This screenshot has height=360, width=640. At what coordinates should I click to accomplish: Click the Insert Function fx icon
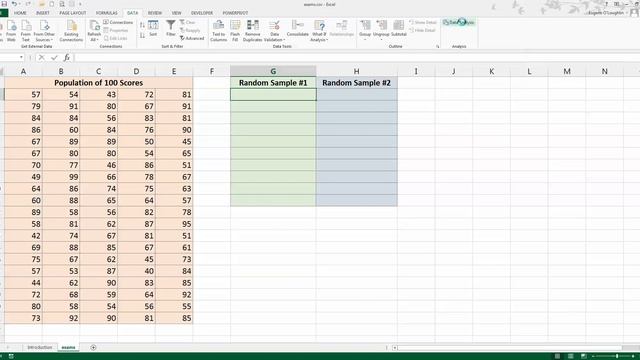point(67,58)
